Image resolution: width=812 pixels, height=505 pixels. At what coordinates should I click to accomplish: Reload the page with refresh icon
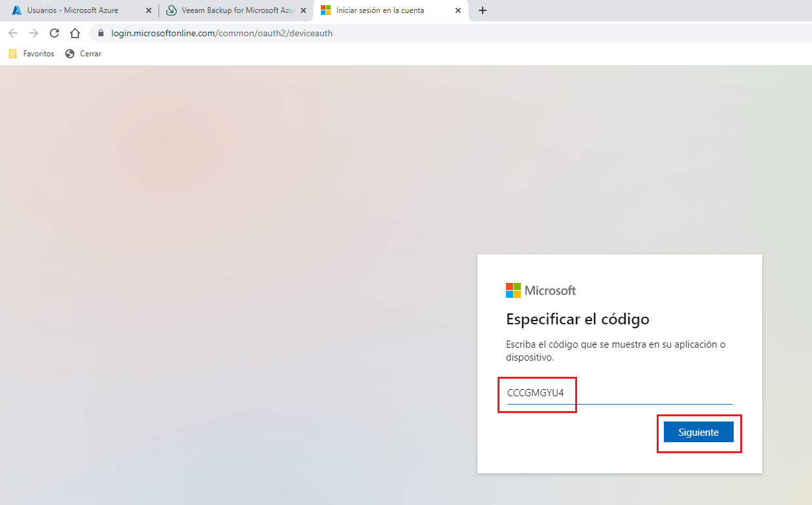coord(54,33)
